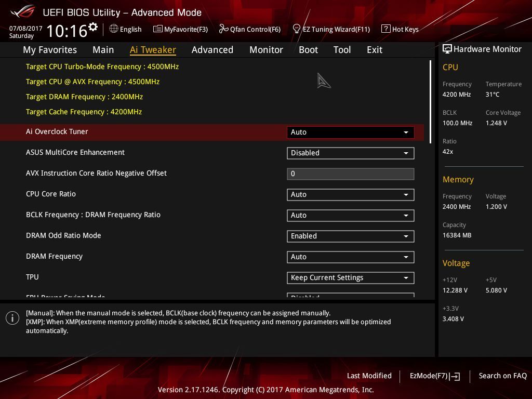Click the Version 2.17.1246 copyright text

[265, 390]
